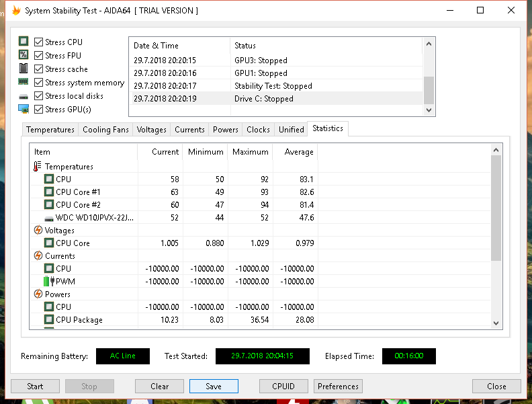Viewport: 532px width, 404px height.
Task: Click the chip icon beside CPU Package
Action: tap(49, 320)
